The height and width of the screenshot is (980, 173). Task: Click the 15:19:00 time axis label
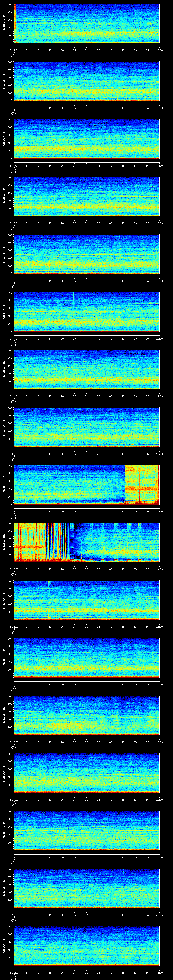pos(13,339)
